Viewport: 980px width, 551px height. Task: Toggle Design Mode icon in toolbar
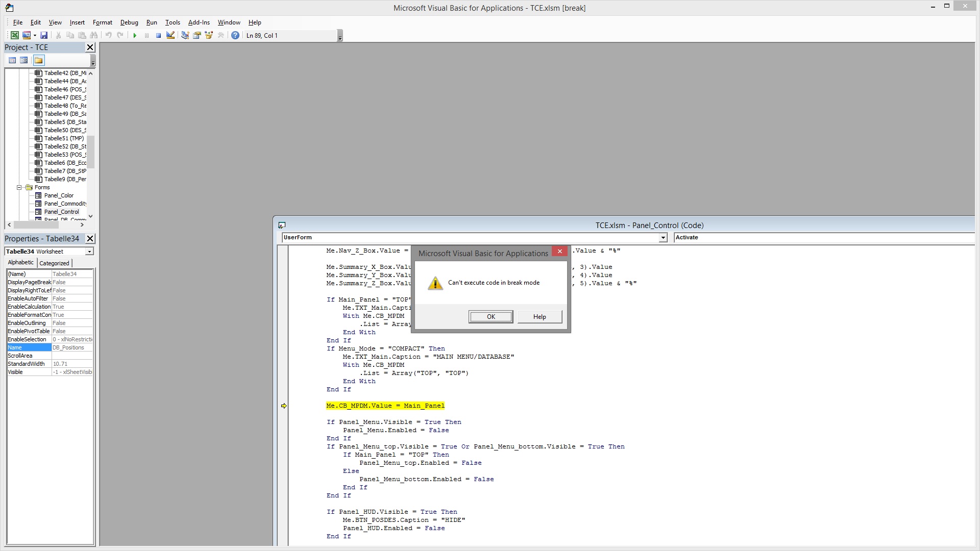pyautogui.click(x=170, y=35)
